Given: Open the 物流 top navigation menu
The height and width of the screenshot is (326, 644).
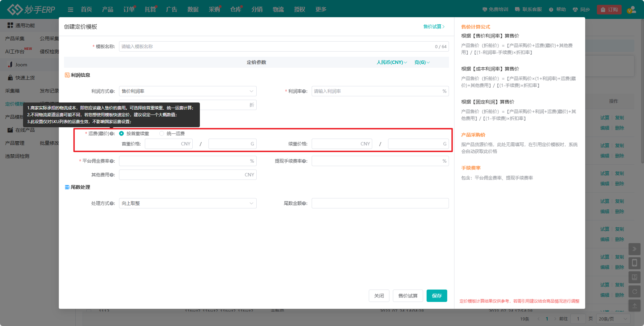Looking at the screenshot, I should pyautogui.click(x=278, y=10).
